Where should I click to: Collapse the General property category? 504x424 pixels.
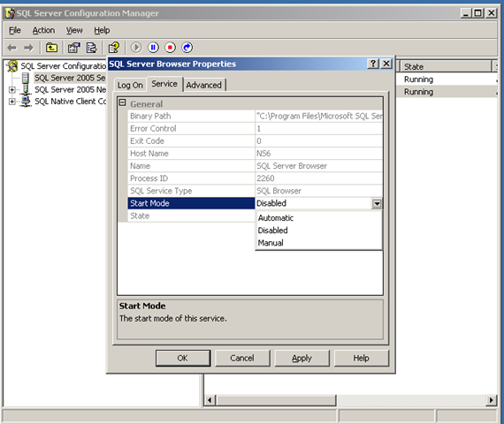click(123, 102)
